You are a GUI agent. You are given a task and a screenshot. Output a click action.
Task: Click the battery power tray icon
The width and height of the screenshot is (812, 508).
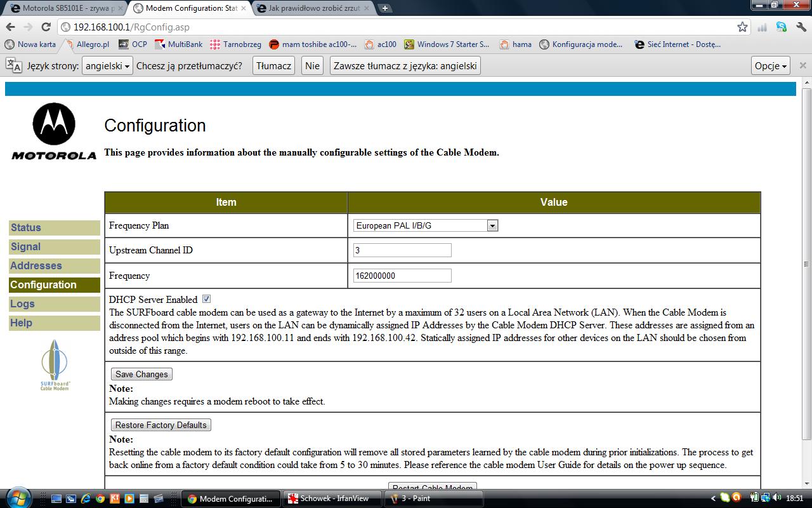[755, 498]
